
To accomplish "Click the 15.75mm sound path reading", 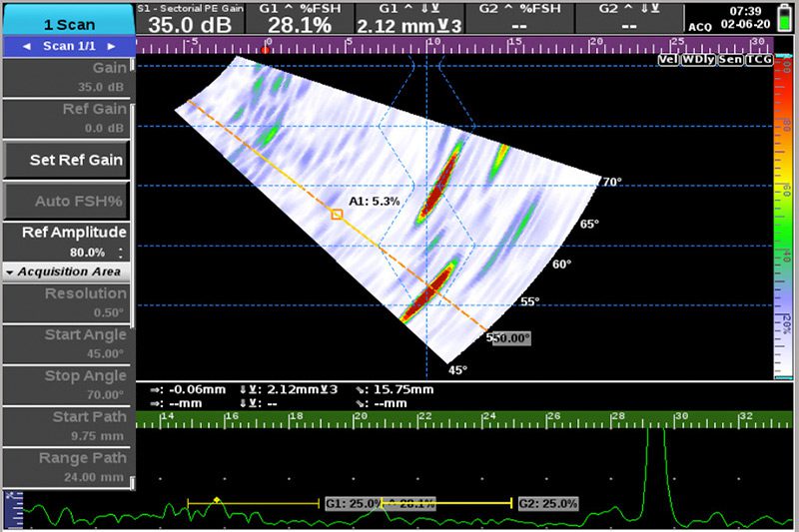I will coord(403,389).
